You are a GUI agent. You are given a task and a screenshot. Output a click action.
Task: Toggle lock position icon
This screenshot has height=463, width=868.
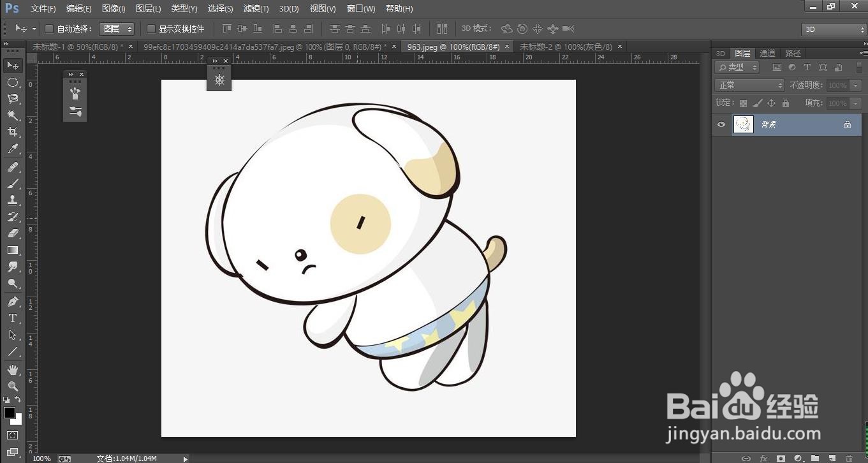(771, 103)
